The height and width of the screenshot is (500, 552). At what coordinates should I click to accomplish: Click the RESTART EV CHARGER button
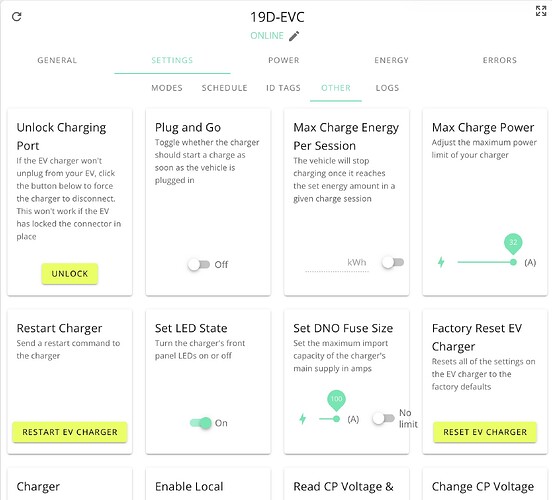[70, 432]
